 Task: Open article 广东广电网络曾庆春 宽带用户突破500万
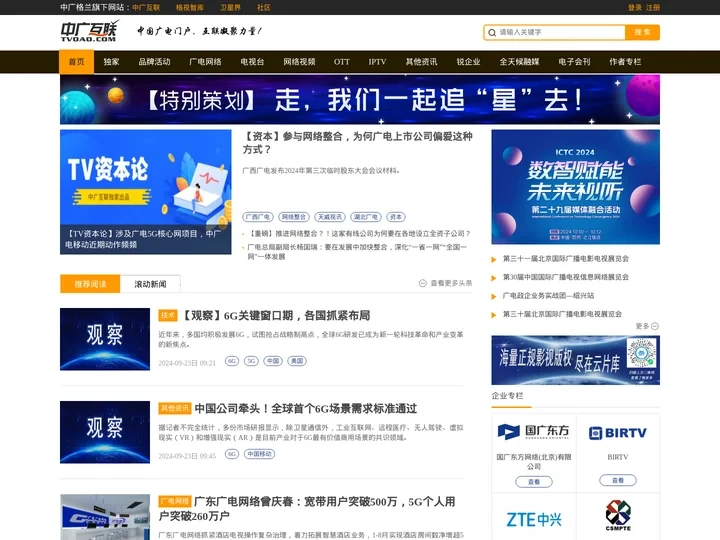click(307, 508)
